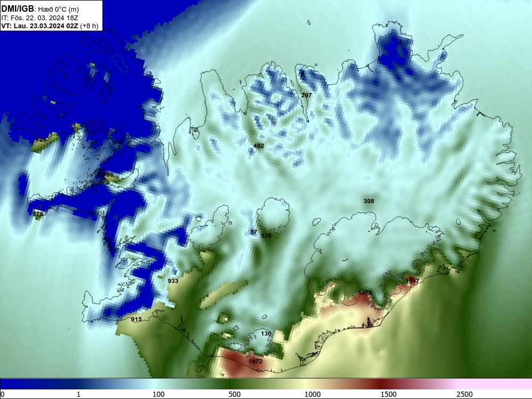Screen dimensions: 532x399
Task: Click the color scale tick label 1500
Action: (388, 394)
